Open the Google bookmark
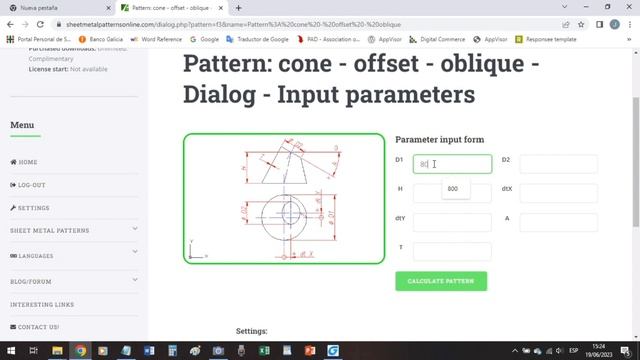The height and width of the screenshot is (360, 640). pos(204,39)
